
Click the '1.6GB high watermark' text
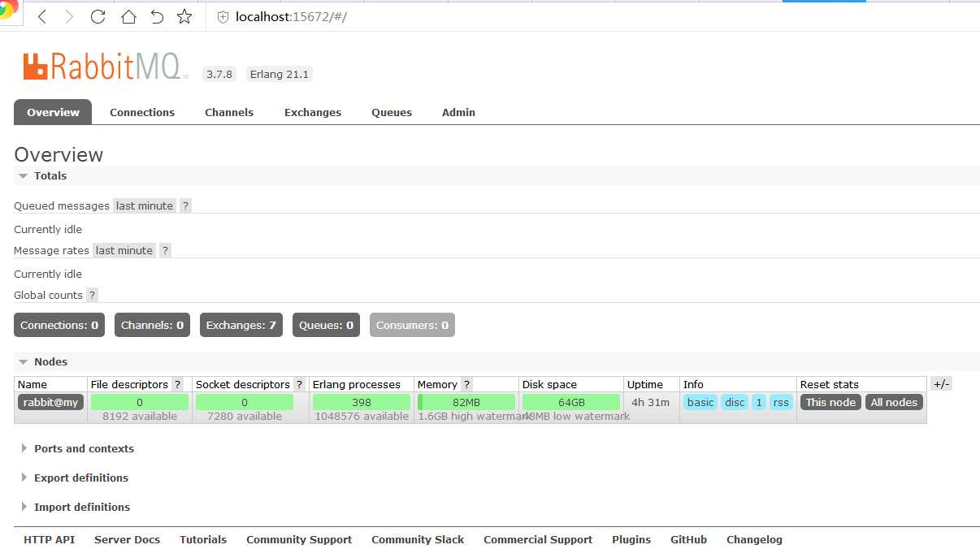tap(473, 417)
